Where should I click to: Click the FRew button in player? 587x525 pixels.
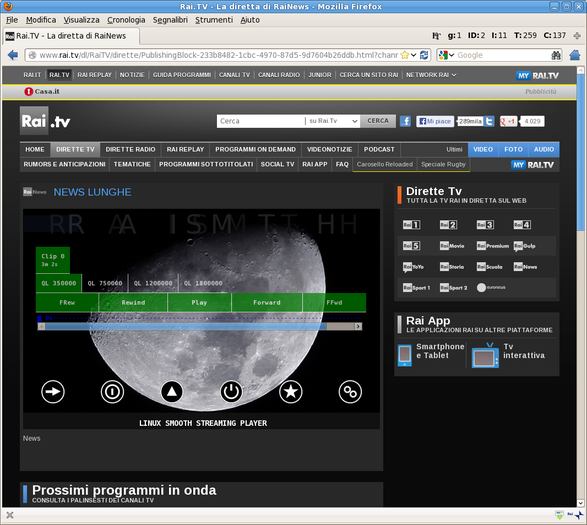(x=67, y=302)
